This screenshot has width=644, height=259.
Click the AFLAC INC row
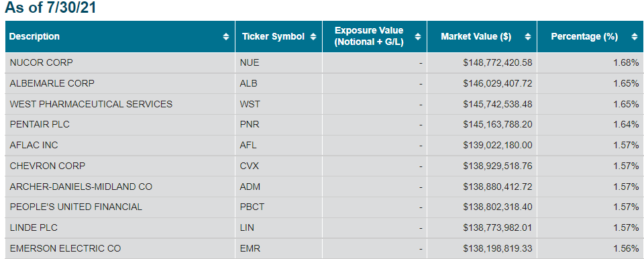tap(325, 146)
